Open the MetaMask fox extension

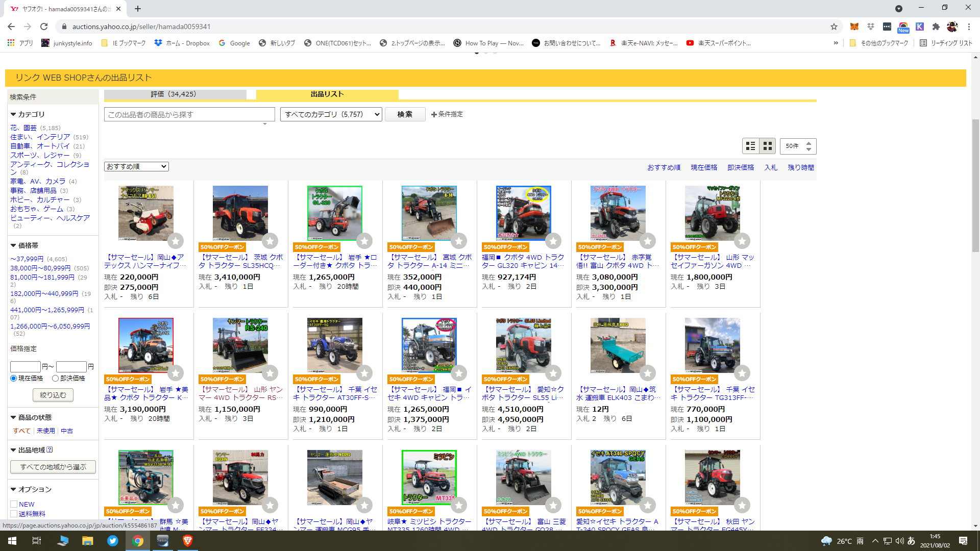pos(854,27)
